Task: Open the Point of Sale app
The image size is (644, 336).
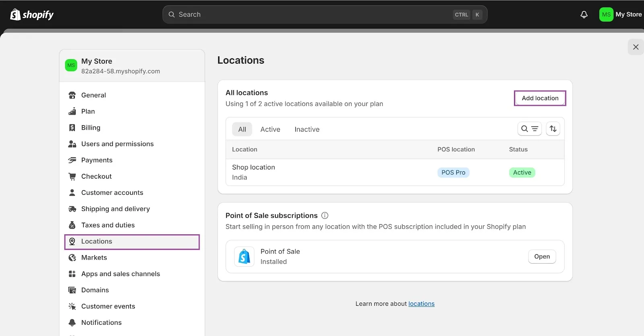Action: pos(542,257)
